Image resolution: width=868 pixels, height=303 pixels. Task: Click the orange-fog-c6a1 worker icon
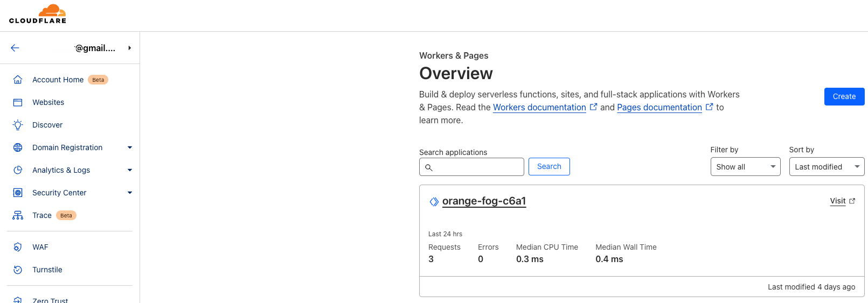(x=434, y=201)
